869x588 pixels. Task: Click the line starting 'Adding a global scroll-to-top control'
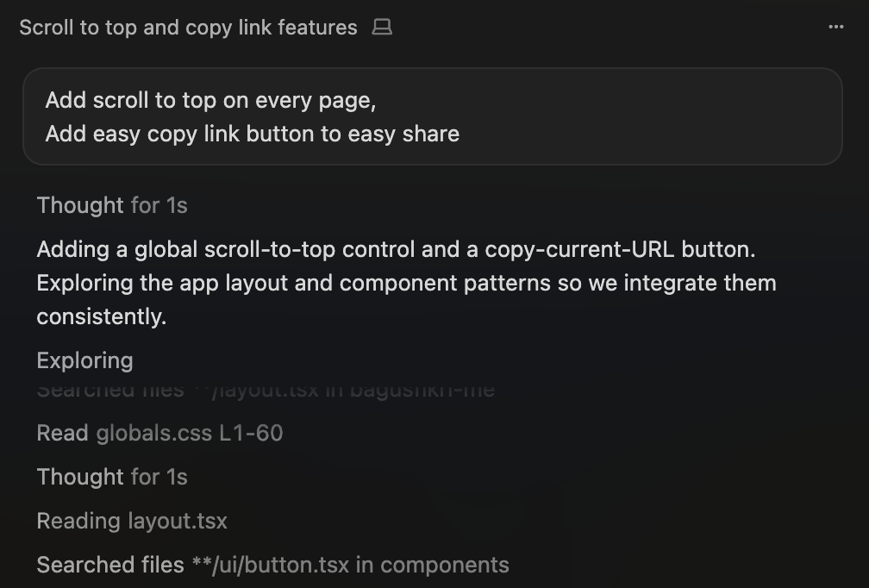click(x=396, y=250)
